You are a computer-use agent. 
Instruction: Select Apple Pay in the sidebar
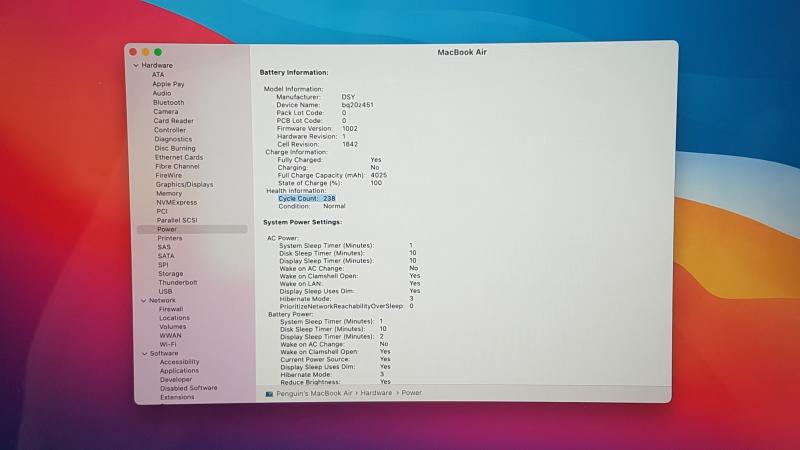(168, 84)
